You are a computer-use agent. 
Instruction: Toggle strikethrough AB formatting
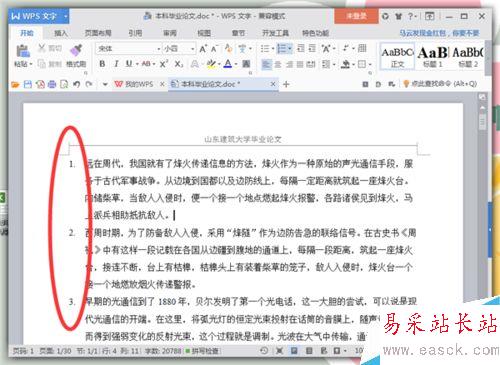(146, 64)
